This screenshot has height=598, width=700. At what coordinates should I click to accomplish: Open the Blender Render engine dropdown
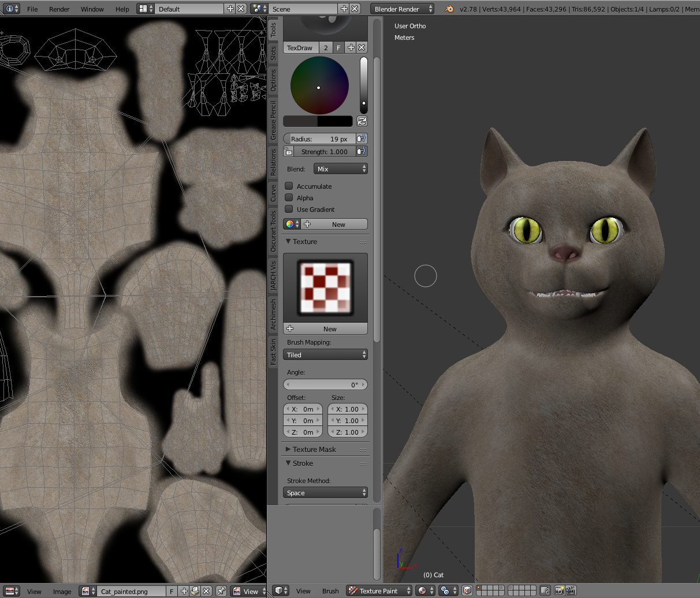pos(403,9)
